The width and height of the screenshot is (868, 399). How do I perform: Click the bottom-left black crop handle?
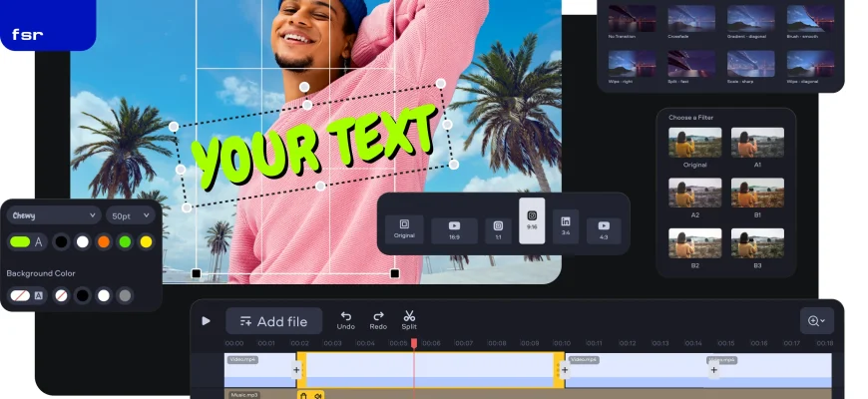pyautogui.click(x=196, y=273)
